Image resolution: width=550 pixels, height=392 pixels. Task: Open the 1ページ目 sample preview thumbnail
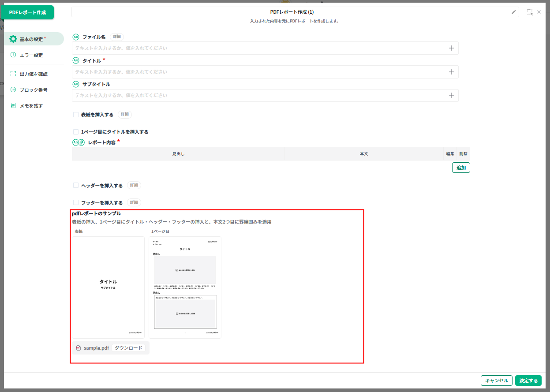coord(185,287)
